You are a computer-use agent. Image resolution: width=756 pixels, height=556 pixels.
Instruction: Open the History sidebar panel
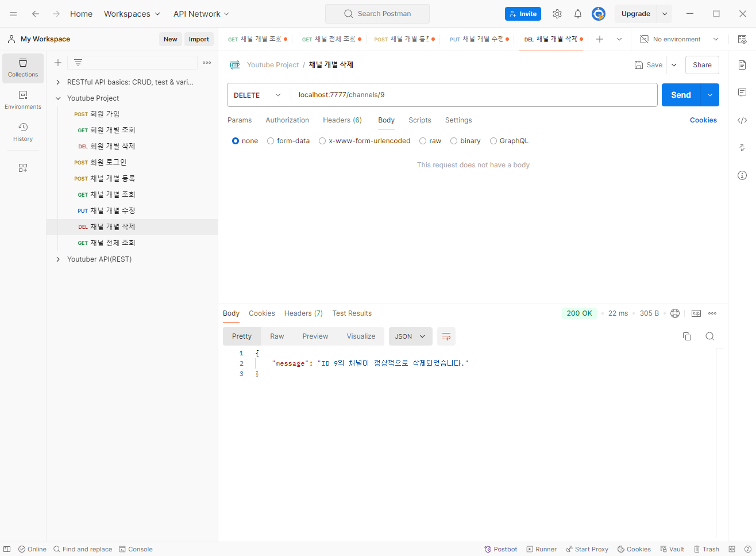click(23, 132)
